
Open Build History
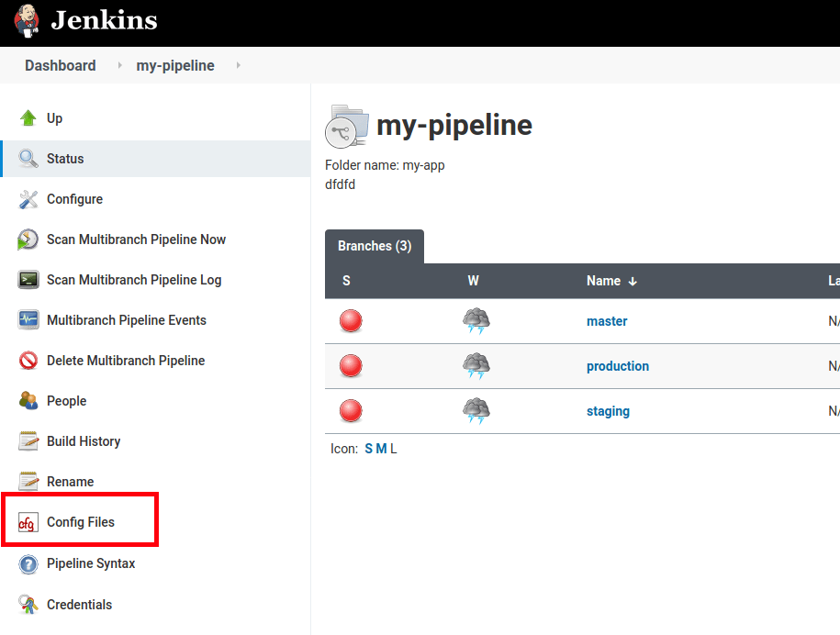pyautogui.click(x=28, y=441)
